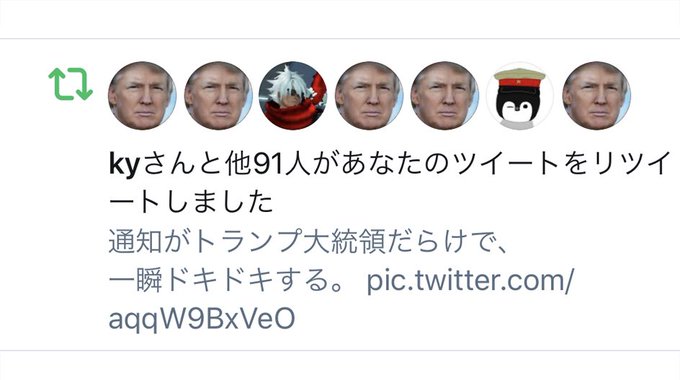
Task: Open the white-haired anime character avatar
Action: coord(293,95)
